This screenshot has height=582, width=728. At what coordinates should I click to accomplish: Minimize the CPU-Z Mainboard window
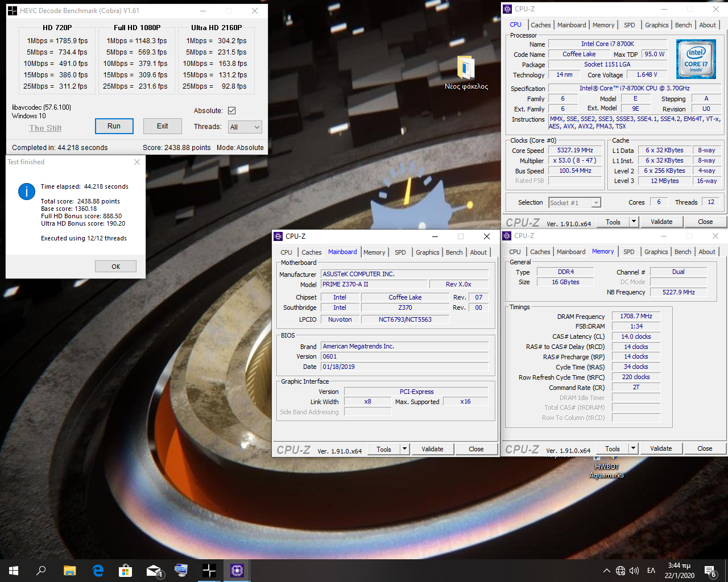coord(435,236)
